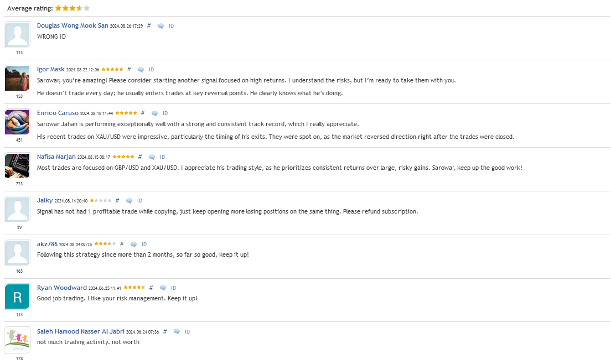
Task: Open Saleh Hamood Nasser Al Jabri's profile
Action: (81, 331)
